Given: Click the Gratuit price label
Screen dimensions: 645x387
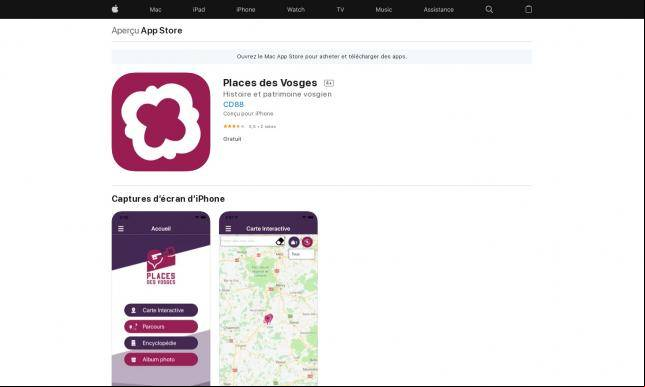Looking at the screenshot, I should (232, 139).
